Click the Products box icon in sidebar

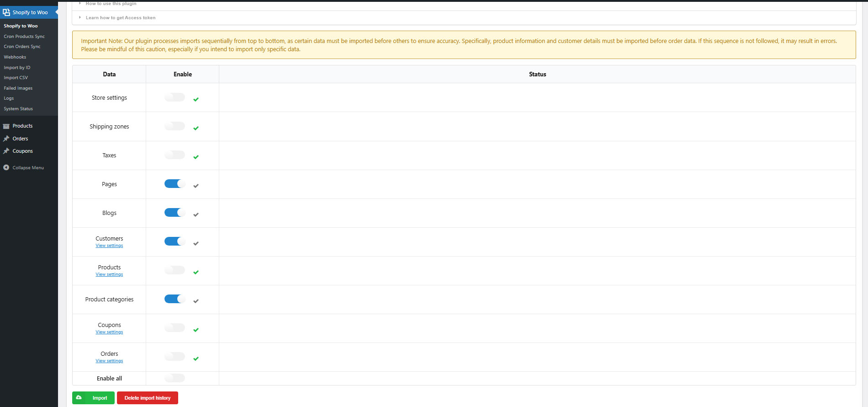(6, 126)
